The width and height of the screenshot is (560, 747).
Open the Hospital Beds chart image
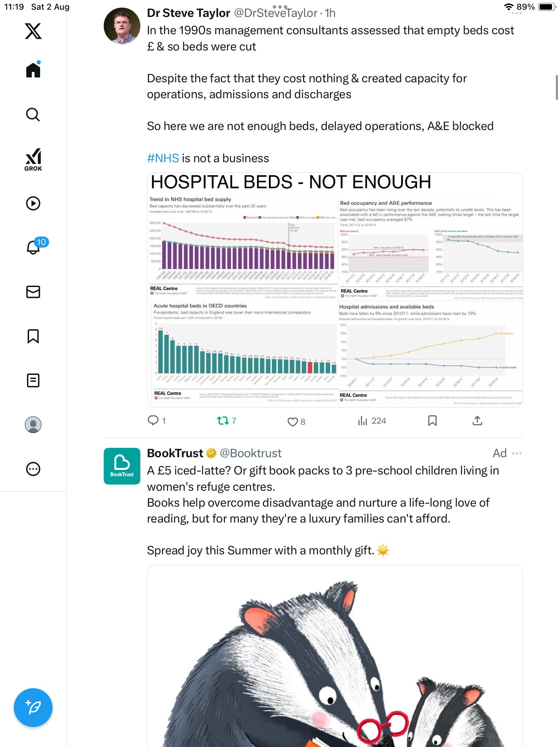point(335,290)
